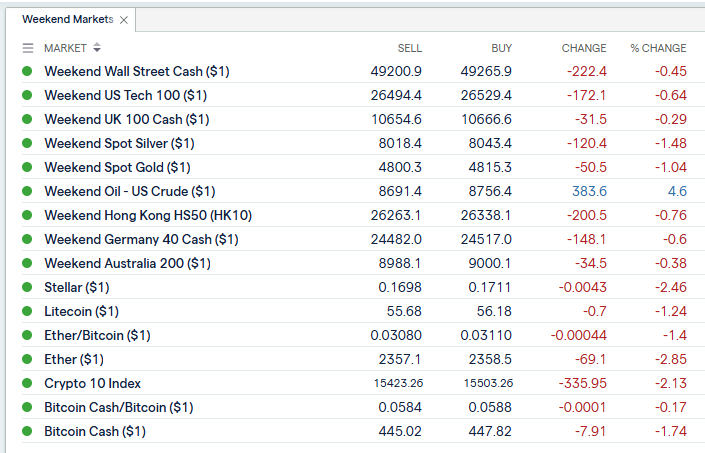Viewport: 705px width, 453px height.
Task: Click green status dot for Weekend Wall Street Cash
Action: (x=27, y=71)
